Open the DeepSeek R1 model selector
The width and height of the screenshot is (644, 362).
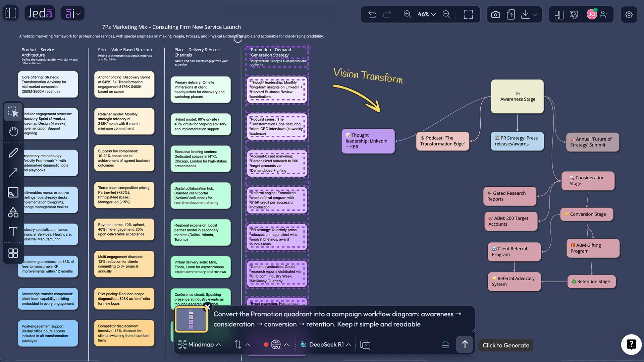point(326,345)
